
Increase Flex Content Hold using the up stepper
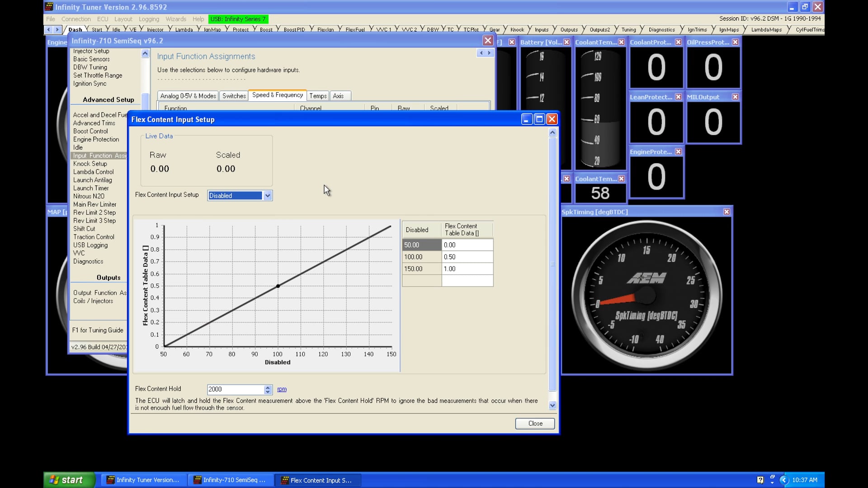(x=268, y=387)
